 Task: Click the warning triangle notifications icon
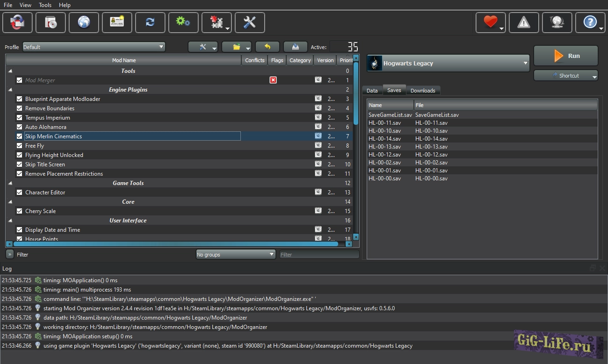point(524,22)
